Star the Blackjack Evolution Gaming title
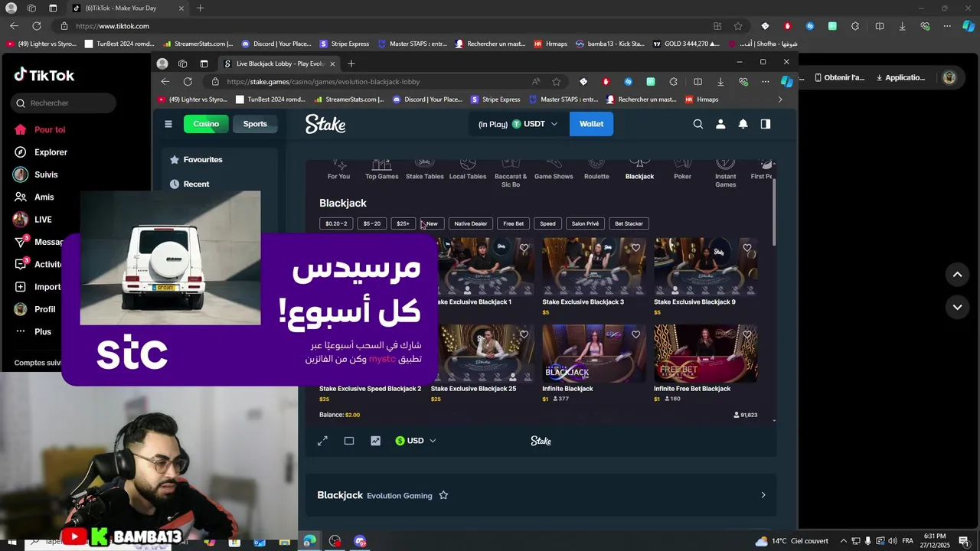This screenshot has width=980, height=551. point(443,495)
